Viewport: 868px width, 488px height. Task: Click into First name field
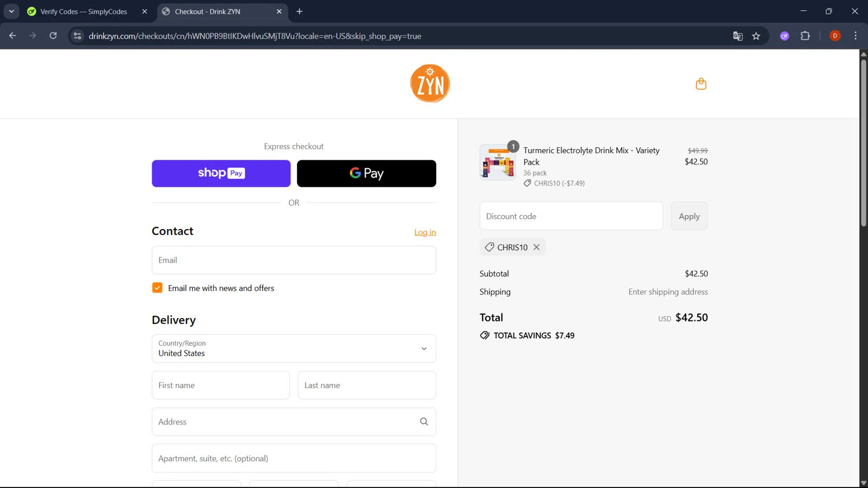(220, 385)
